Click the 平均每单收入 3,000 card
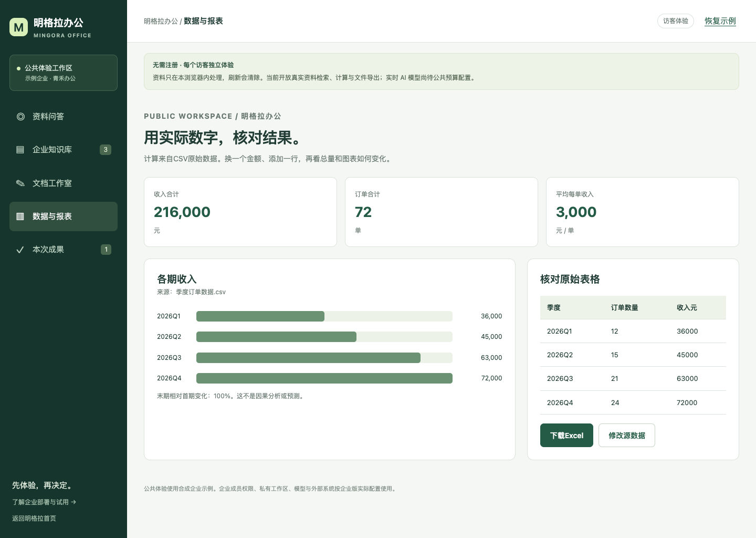756x538 pixels. pyautogui.click(x=643, y=212)
